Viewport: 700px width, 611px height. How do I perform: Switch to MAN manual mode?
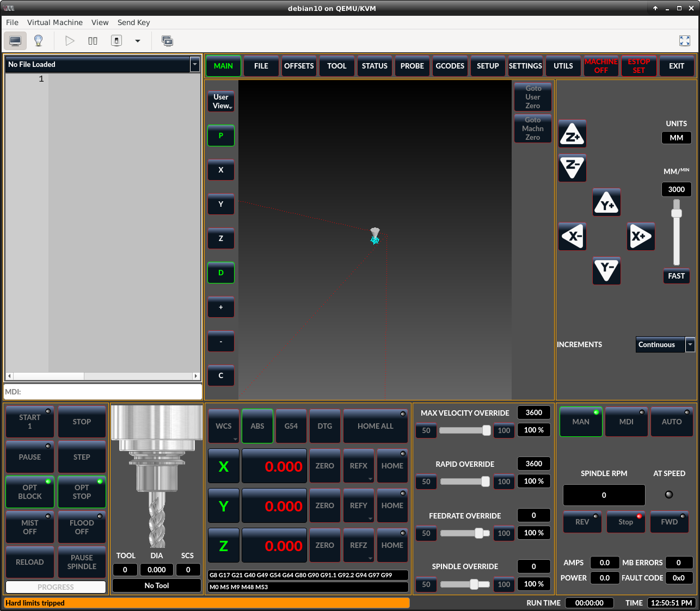click(581, 422)
